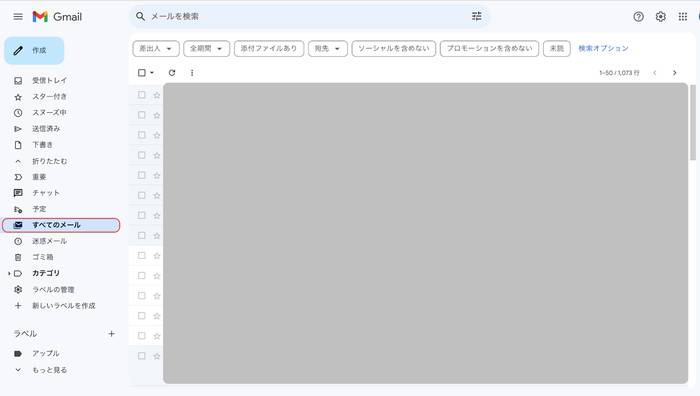Open the help question mark icon
The width and height of the screenshot is (700, 396).
tap(638, 17)
